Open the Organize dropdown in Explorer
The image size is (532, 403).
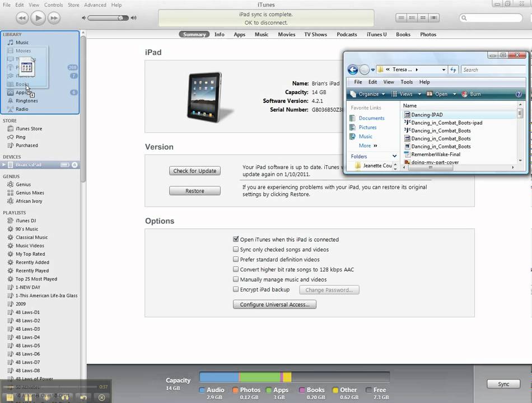368,94
